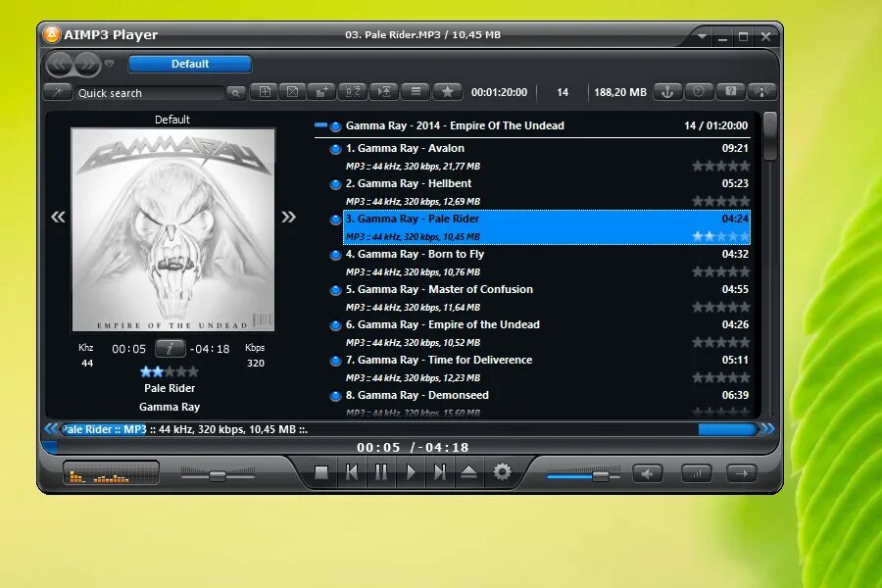The height and width of the screenshot is (588, 882).
Task: Select track 3. Gamma Ray - Pale Rider
Action: (x=547, y=227)
